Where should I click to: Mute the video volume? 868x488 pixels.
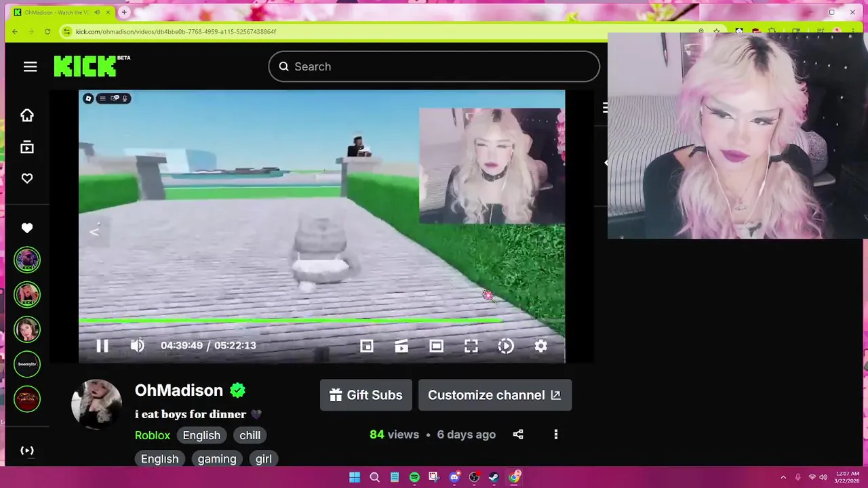point(138,346)
